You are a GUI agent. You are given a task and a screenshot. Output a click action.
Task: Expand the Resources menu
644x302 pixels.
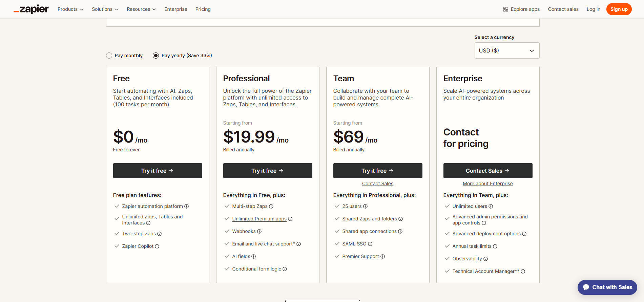point(141,9)
